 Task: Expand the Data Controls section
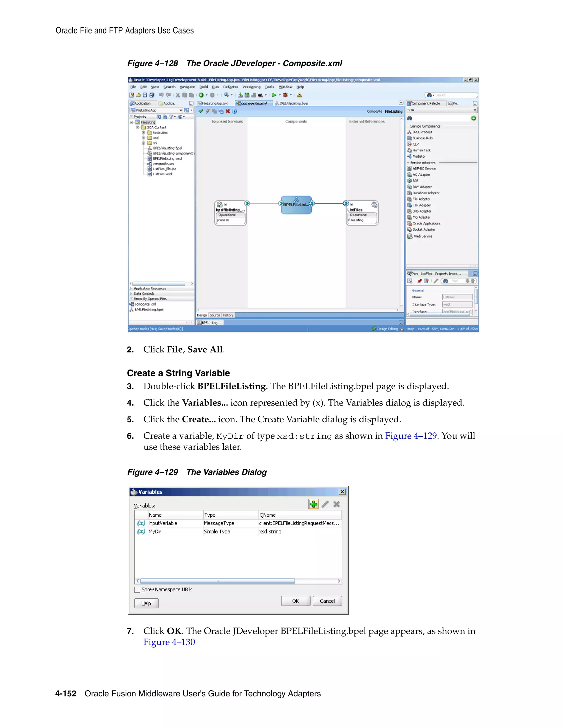pos(131,294)
